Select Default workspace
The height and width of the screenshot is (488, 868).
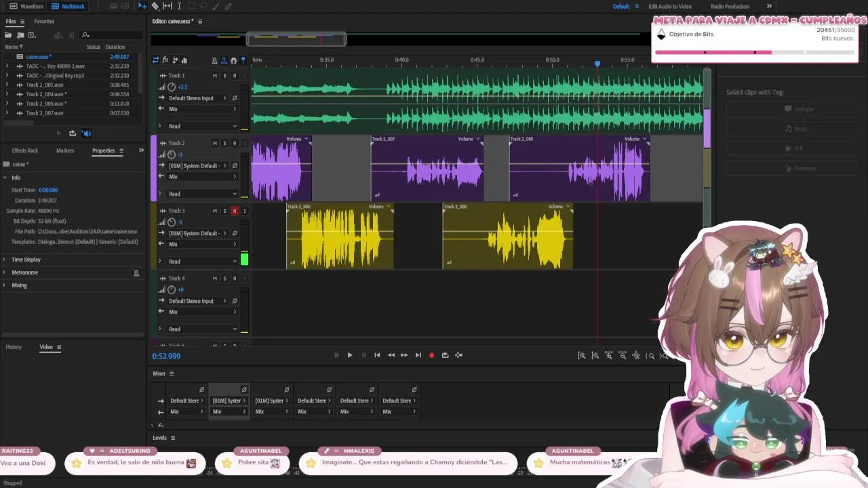pyautogui.click(x=621, y=6)
